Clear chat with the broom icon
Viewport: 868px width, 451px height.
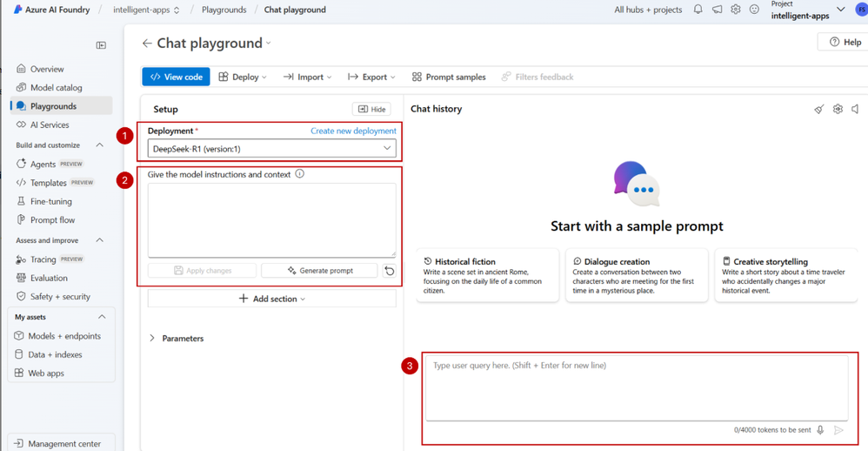(x=818, y=109)
